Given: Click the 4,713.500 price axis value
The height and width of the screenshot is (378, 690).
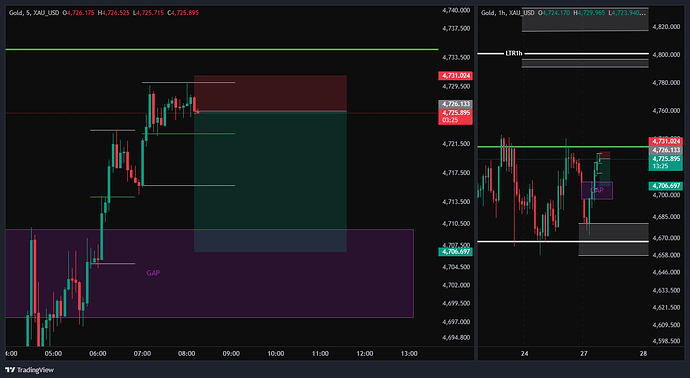Looking at the screenshot, I should [x=456, y=202].
